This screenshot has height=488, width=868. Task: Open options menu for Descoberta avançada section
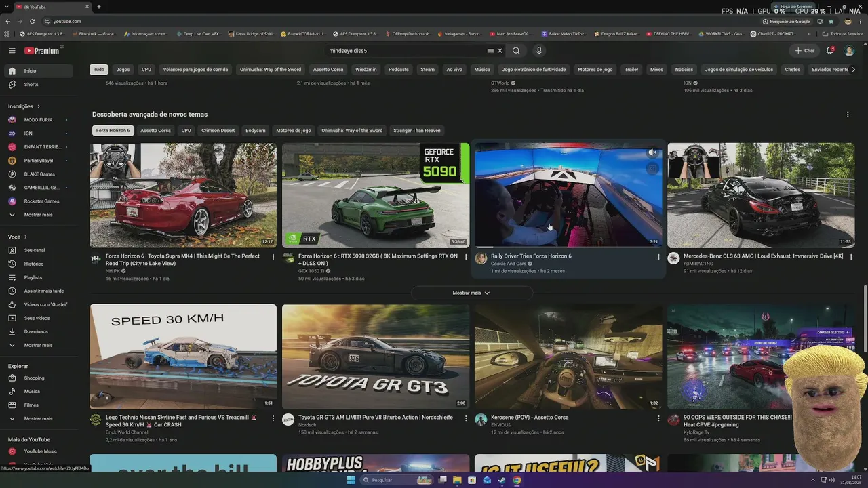(848, 115)
